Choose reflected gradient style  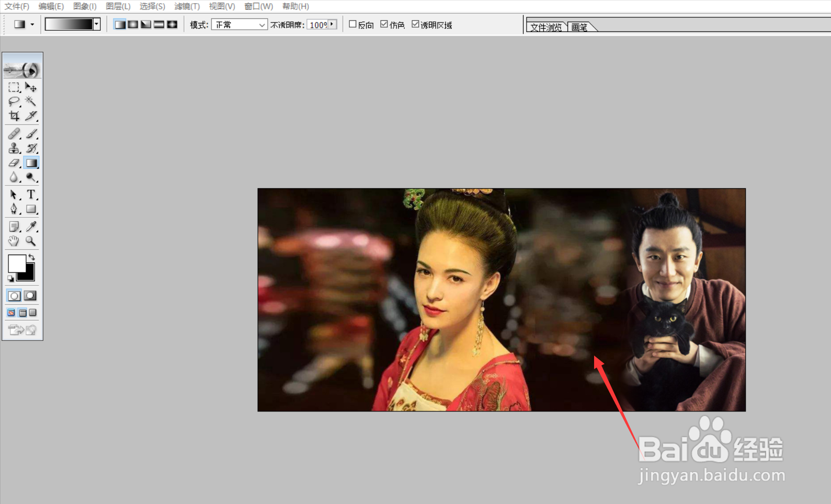tap(159, 25)
